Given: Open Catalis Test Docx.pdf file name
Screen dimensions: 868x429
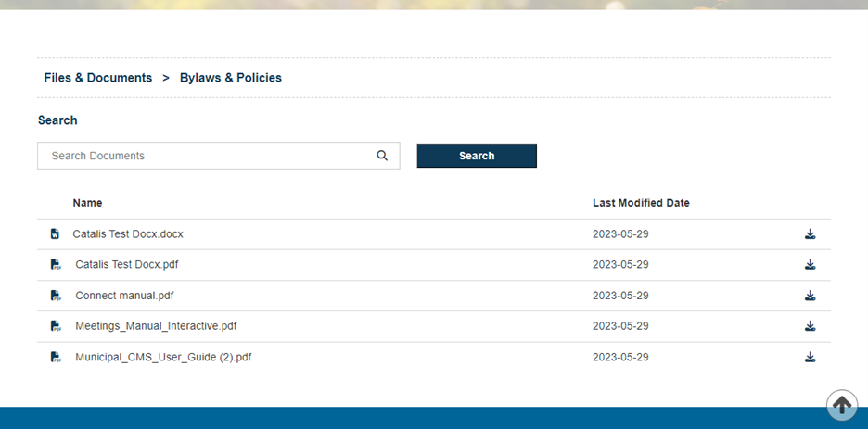Looking at the screenshot, I should tap(127, 265).
